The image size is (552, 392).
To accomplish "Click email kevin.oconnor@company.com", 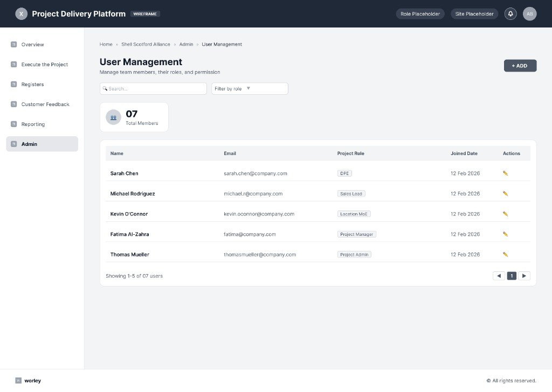I will pyautogui.click(x=259, y=214).
